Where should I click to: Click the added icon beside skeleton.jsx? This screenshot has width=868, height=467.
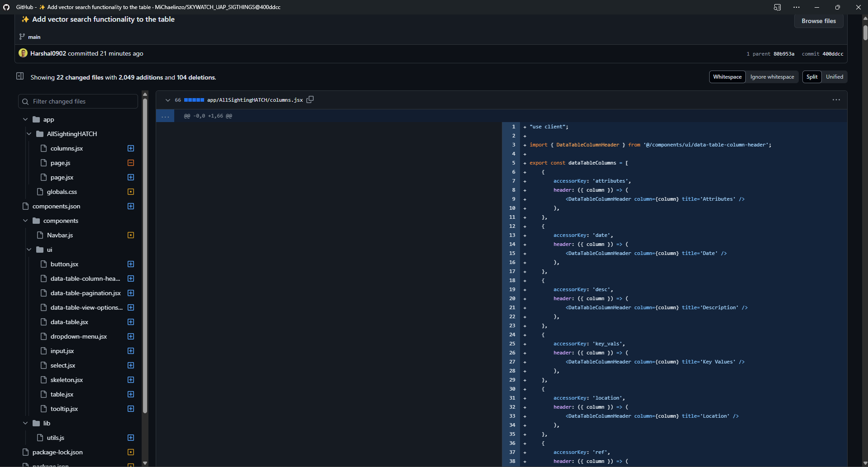tap(131, 380)
